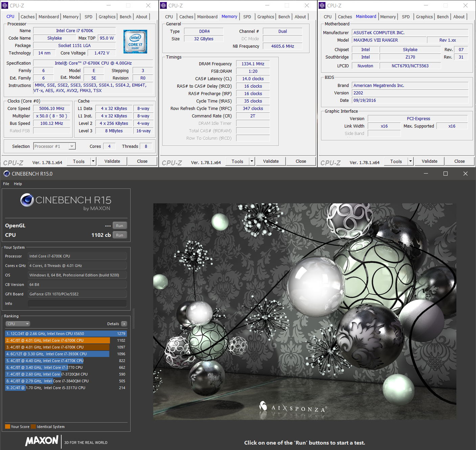This screenshot has width=476, height=450.
Task: Click the empty Info field in Cinebench
Action: [77, 303]
